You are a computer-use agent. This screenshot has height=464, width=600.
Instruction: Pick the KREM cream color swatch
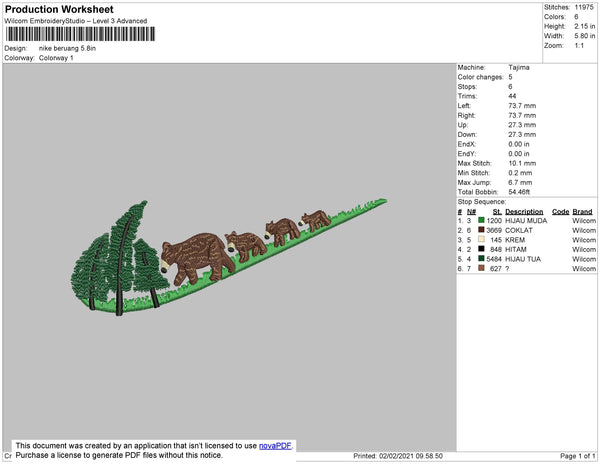481,240
